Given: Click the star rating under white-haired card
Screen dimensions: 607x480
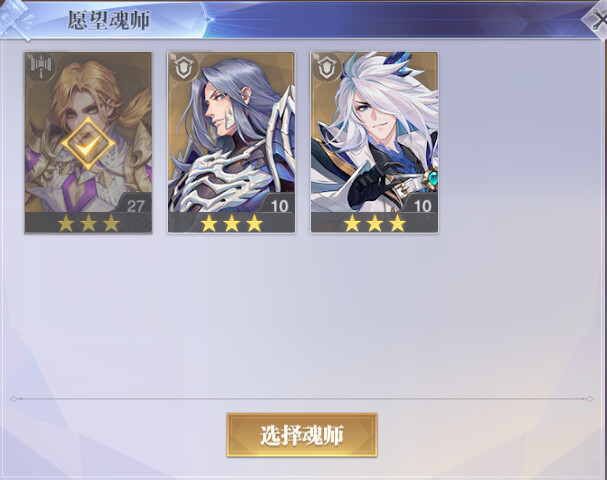Looking at the screenshot, I should [x=375, y=223].
